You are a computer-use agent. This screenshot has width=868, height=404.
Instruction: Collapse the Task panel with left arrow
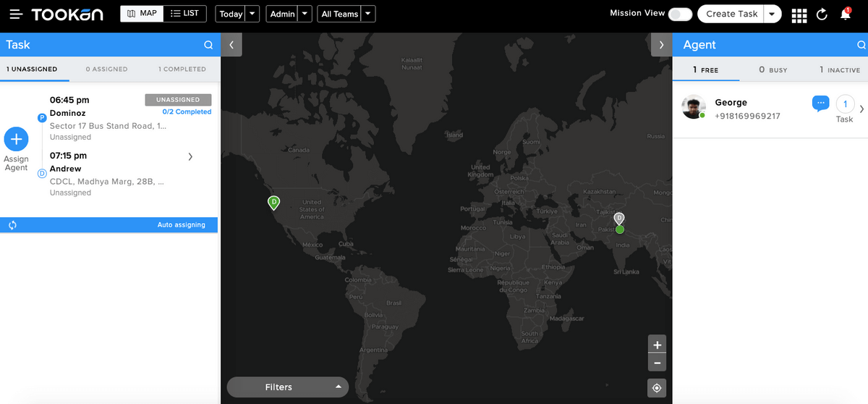click(231, 45)
